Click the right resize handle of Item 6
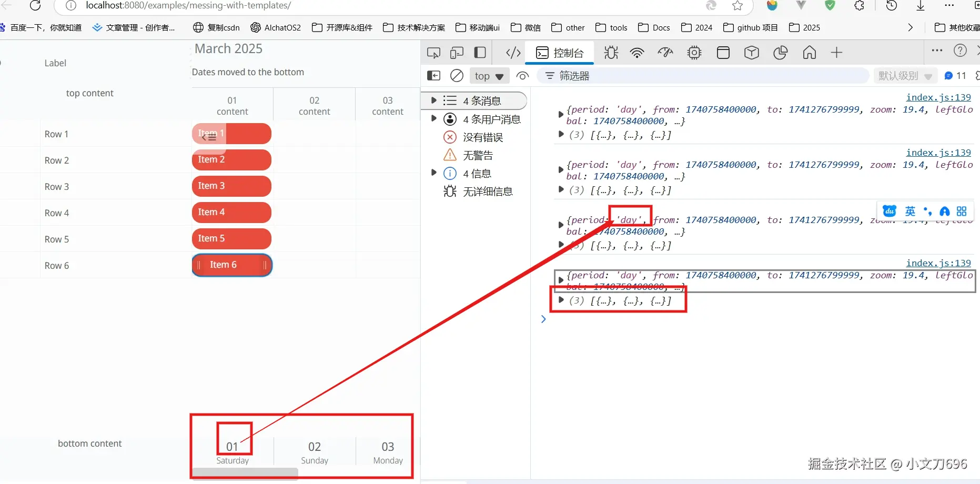 pyautogui.click(x=265, y=265)
